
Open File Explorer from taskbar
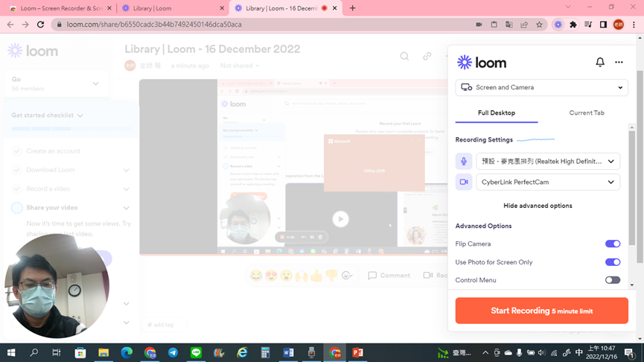103,352
